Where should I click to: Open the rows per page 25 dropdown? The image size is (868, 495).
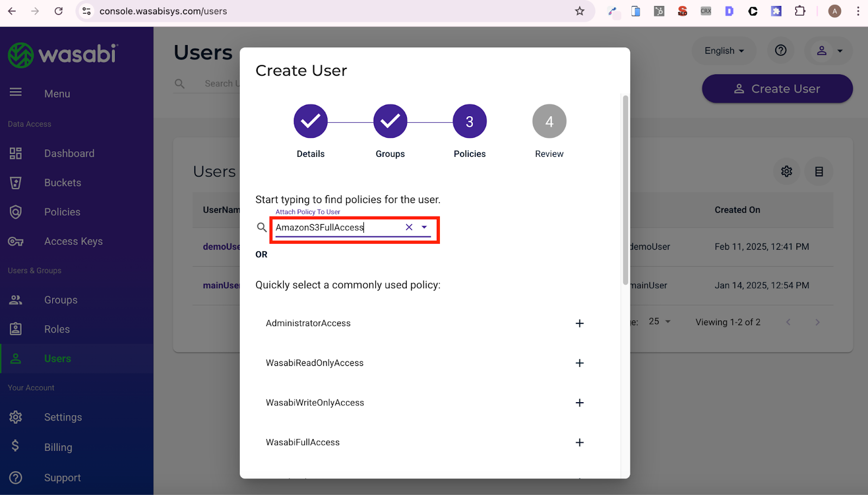click(660, 322)
